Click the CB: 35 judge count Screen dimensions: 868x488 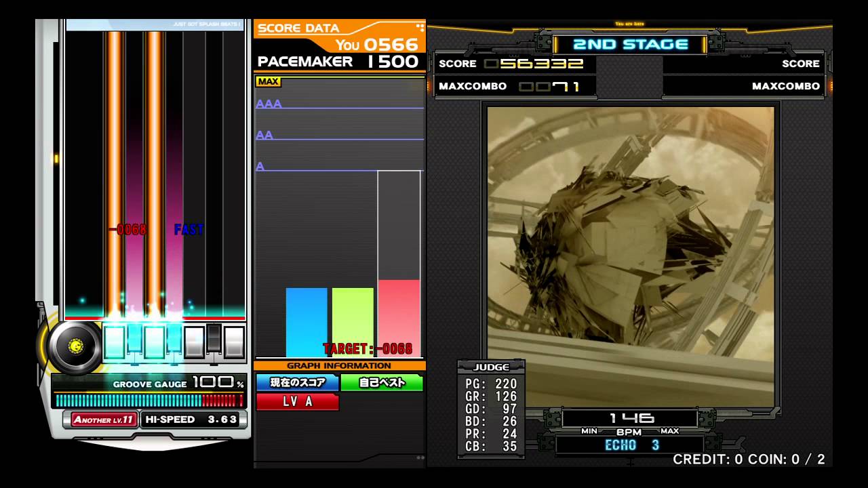click(491, 447)
